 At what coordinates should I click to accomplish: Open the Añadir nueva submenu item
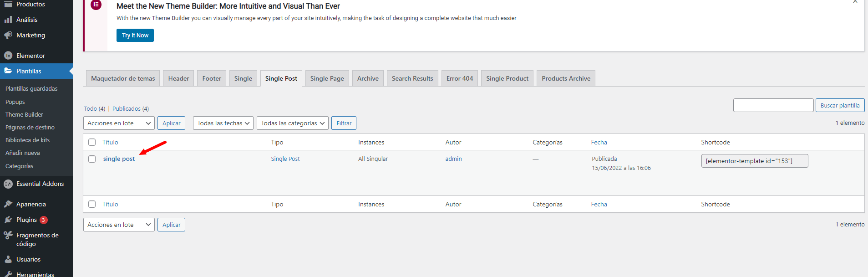click(22, 153)
